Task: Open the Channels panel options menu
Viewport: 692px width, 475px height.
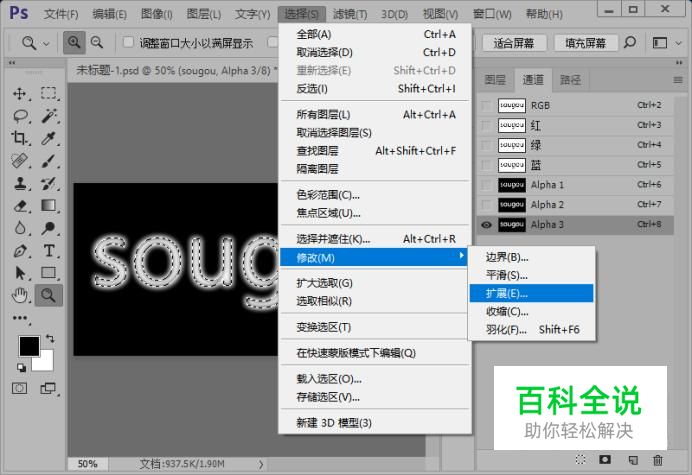Action: click(678, 80)
